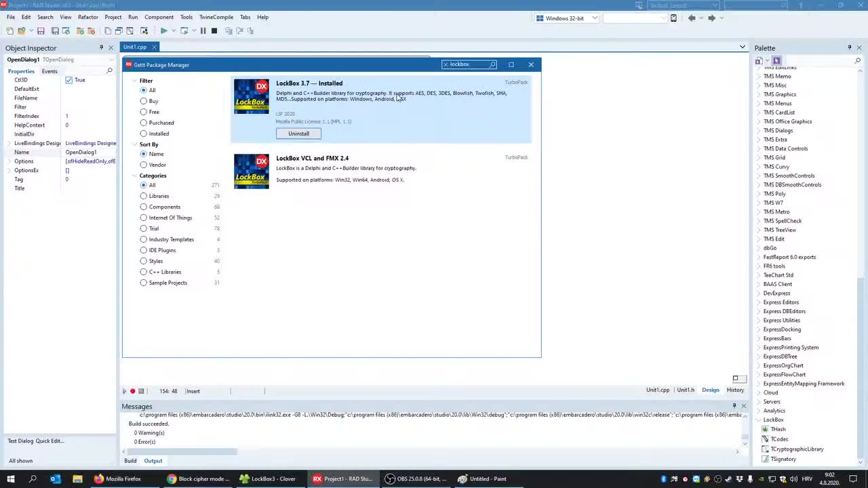
Task: Collapse the Filter section
Action: (x=134, y=81)
